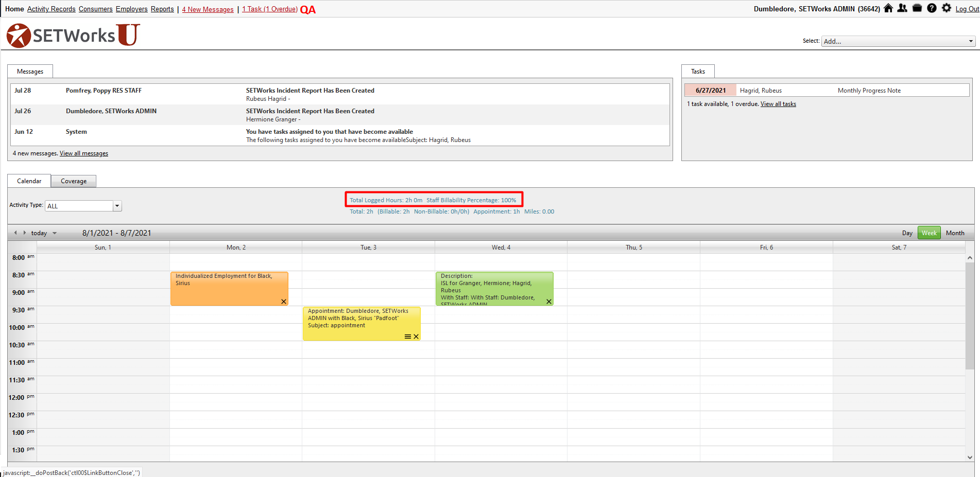Click the Staff Billability Percentage: 100% text
This screenshot has width=980, height=477.
coord(471,200)
